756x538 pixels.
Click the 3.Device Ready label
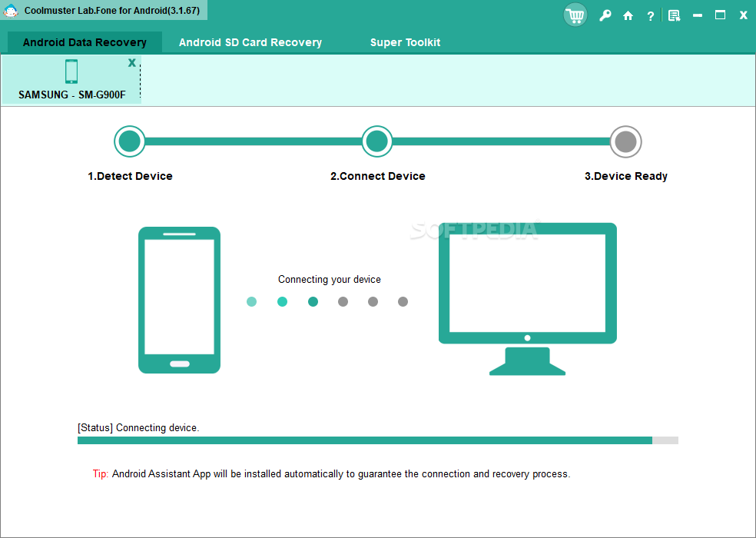click(626, 176)
